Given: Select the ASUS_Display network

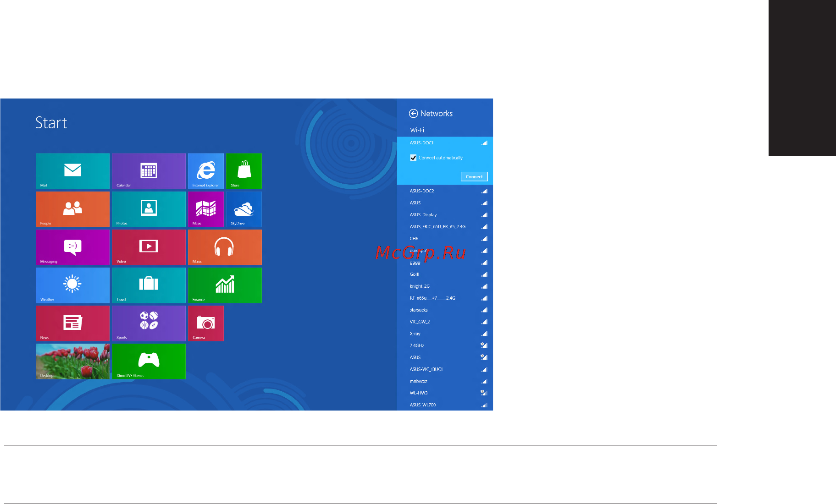Looking at the screenshot, I should click(445, 215).
